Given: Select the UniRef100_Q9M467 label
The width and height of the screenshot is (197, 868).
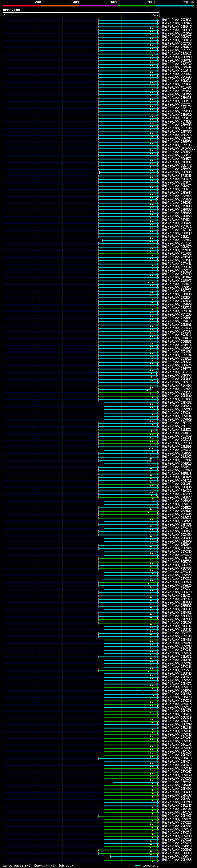Looking at the screenshot, I should [177, 816].
